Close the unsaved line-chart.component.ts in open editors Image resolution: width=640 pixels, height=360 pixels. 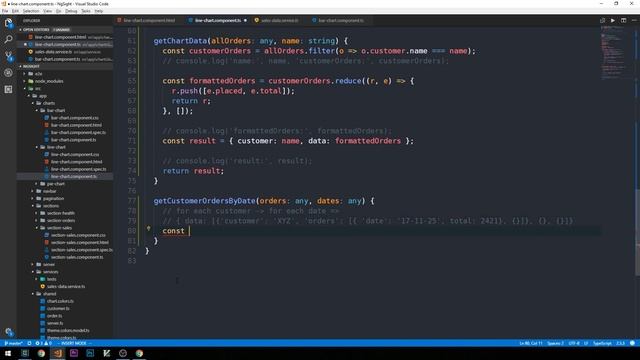pos(25,44)
